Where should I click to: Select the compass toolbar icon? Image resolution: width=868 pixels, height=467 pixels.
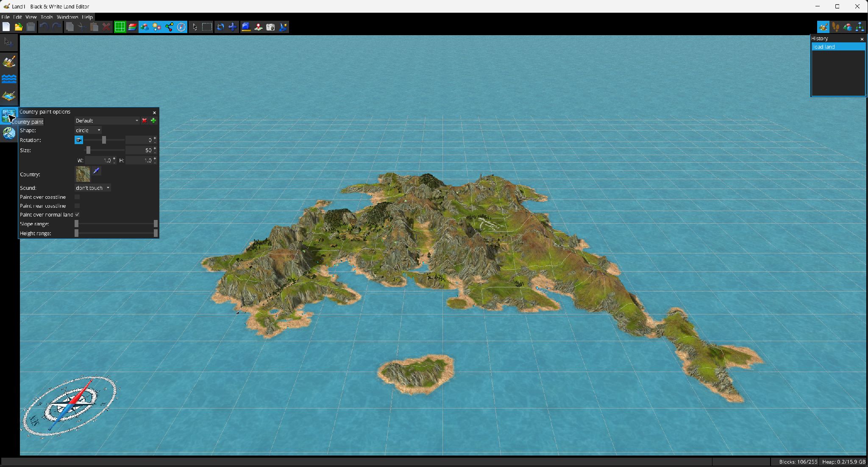click(x=181, y=27)
